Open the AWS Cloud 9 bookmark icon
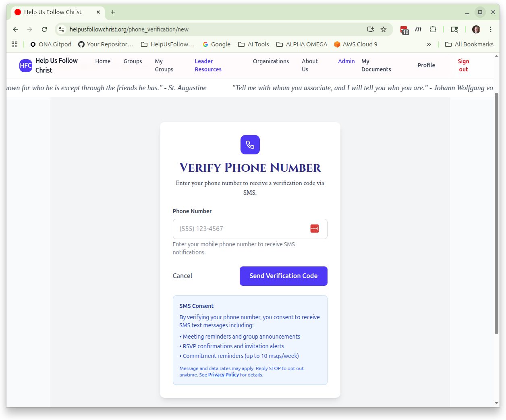Viewport: 506px width, 420px height. click(x=337, y=44)
